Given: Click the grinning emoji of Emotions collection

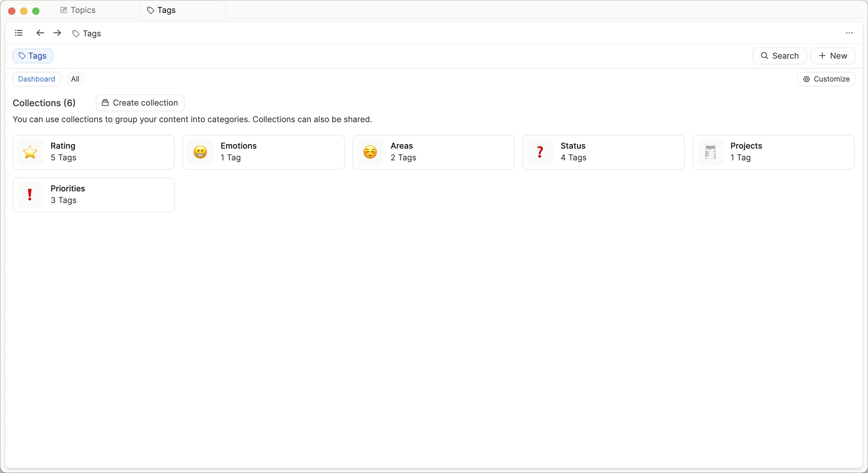Looking at the screenshot, I should (x=200, y=152).
